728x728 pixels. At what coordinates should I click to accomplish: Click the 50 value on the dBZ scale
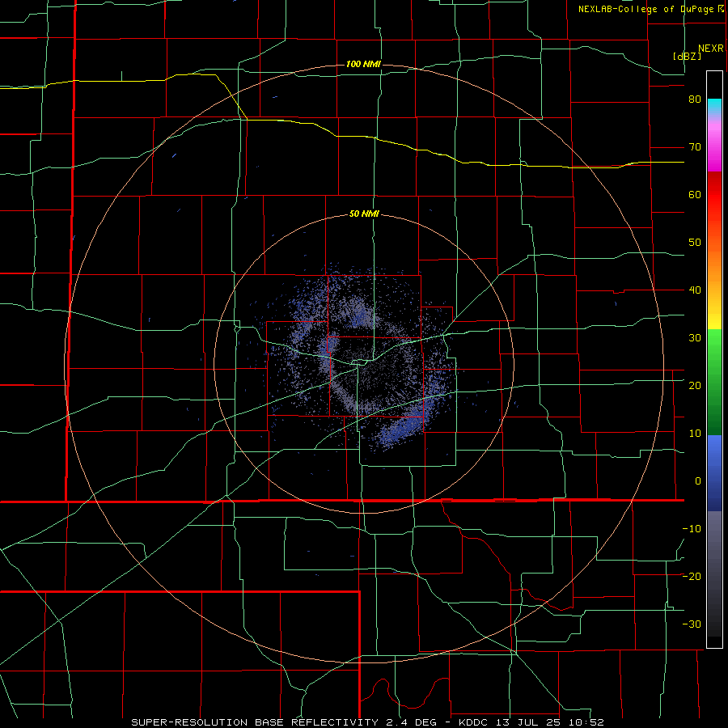pyautogui.click(x=695, y=243)
